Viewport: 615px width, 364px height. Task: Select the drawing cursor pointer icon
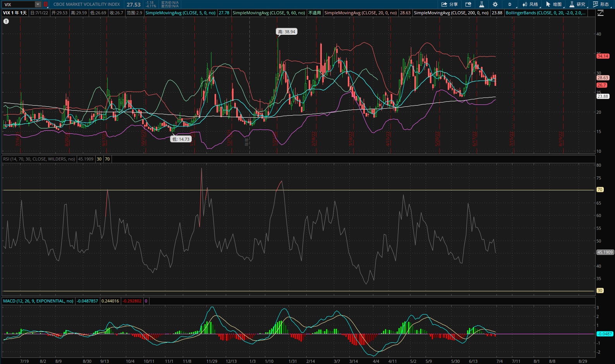pos(548,4)
